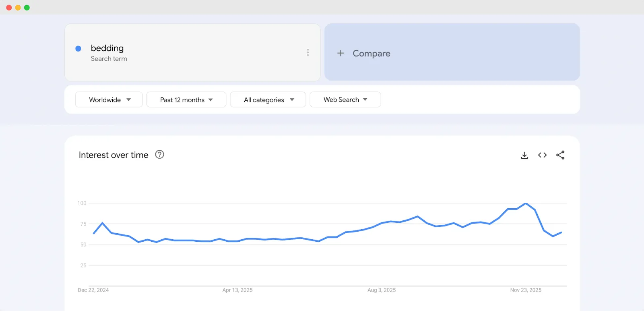Click the Aug 3, 2025 axis label
Screen dimensions: 644x311
[382, 290]
